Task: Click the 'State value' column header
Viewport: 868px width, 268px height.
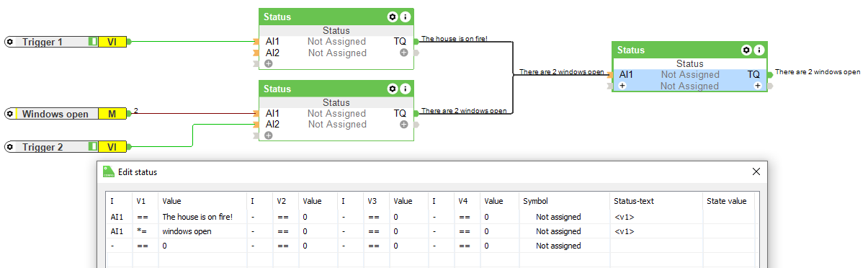Action: pyautogui.click(x=726, y=201)
